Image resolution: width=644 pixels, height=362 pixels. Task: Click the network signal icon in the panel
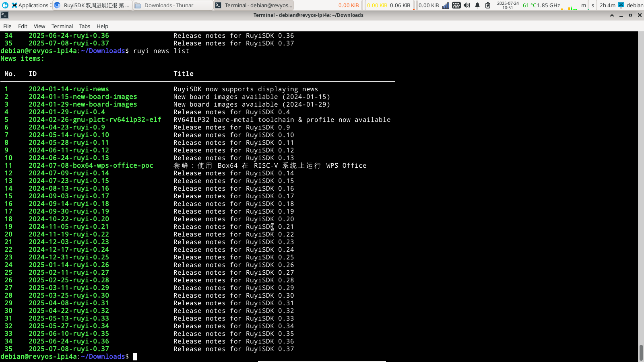[446, 5]
